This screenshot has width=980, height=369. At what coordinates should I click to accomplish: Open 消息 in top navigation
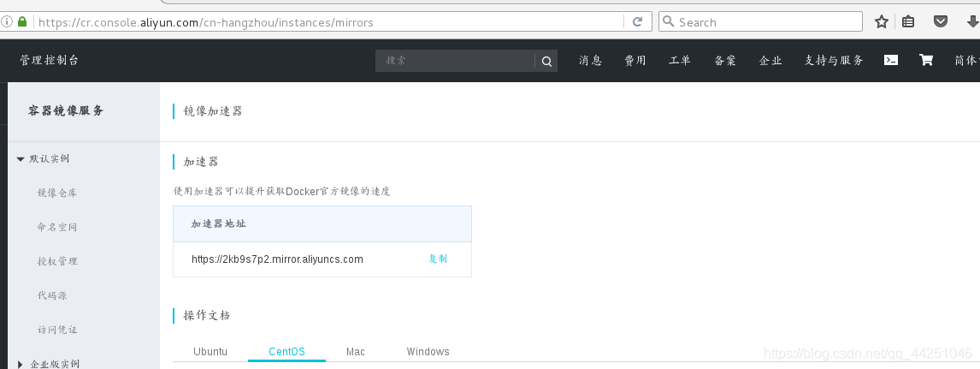pyautogui.click(x=590, y=61)
